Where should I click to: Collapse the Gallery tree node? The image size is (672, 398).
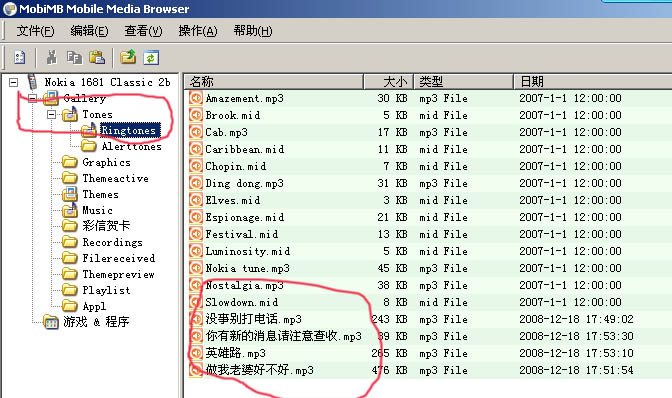coord(33,99)
